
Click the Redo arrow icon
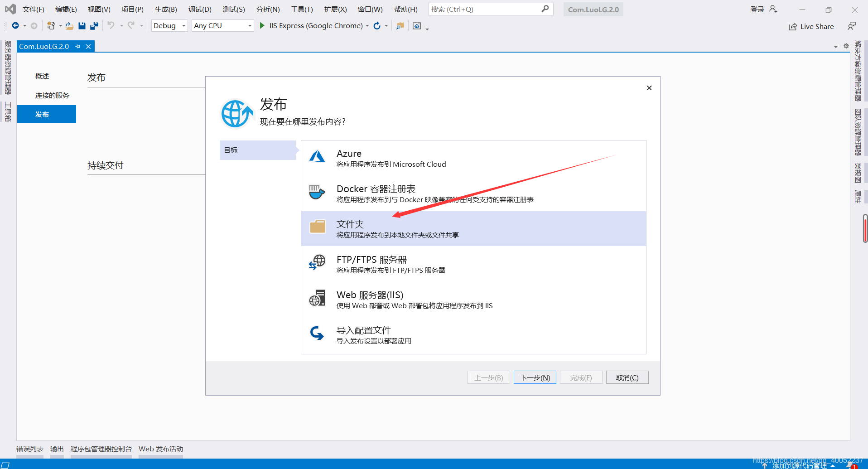point(131,25)
